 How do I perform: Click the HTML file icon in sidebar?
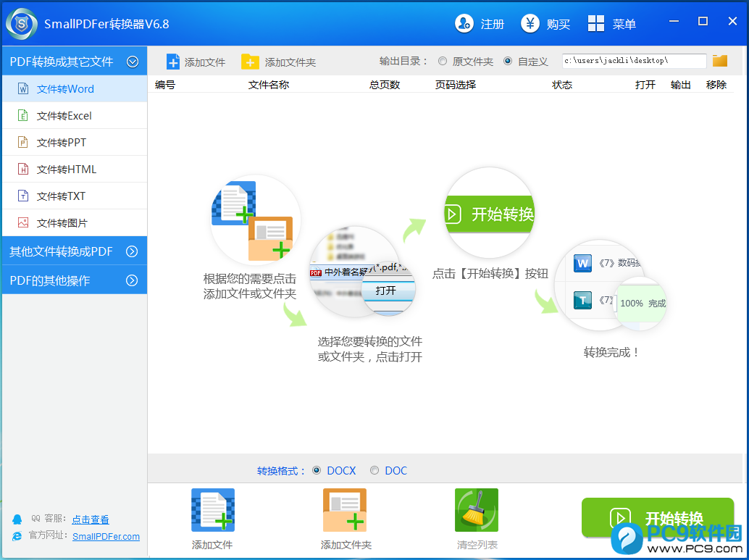point(23,169)
